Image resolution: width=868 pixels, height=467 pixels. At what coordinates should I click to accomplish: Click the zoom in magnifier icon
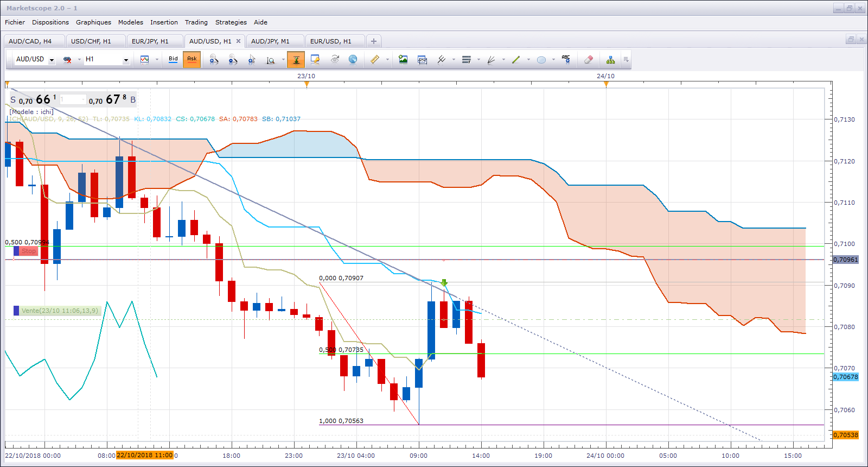coord(214,60)
